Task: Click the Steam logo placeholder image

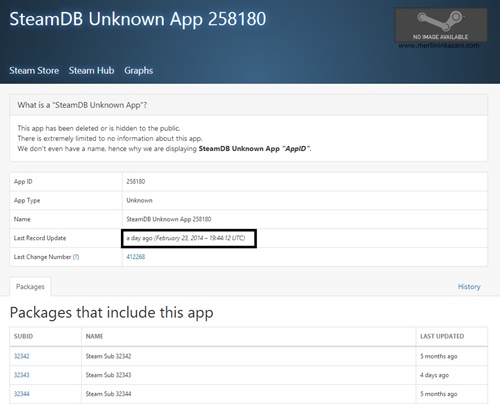Action: (441, 25)
